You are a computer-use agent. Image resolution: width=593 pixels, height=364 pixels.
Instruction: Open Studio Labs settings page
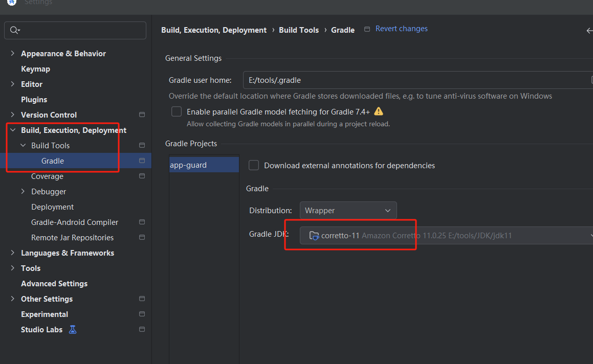[41, 330]
